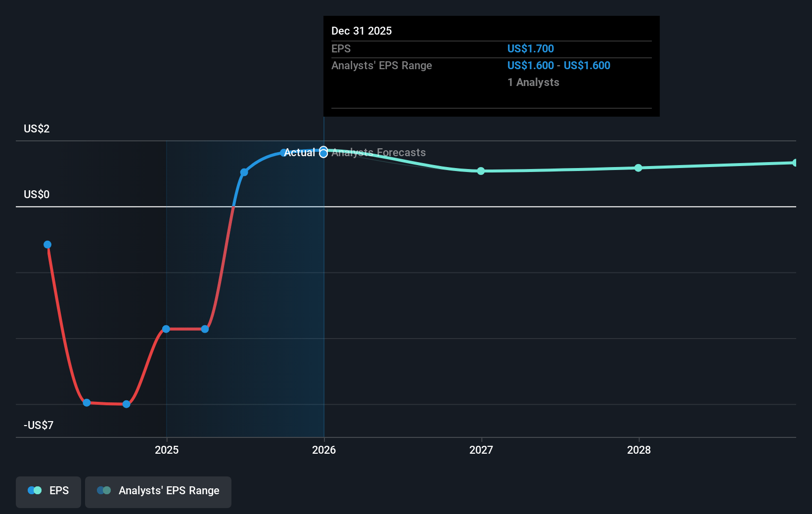Screen dimensions: 812x514
Task: Select the forecast data point at 2028
Action: [638, 168]
